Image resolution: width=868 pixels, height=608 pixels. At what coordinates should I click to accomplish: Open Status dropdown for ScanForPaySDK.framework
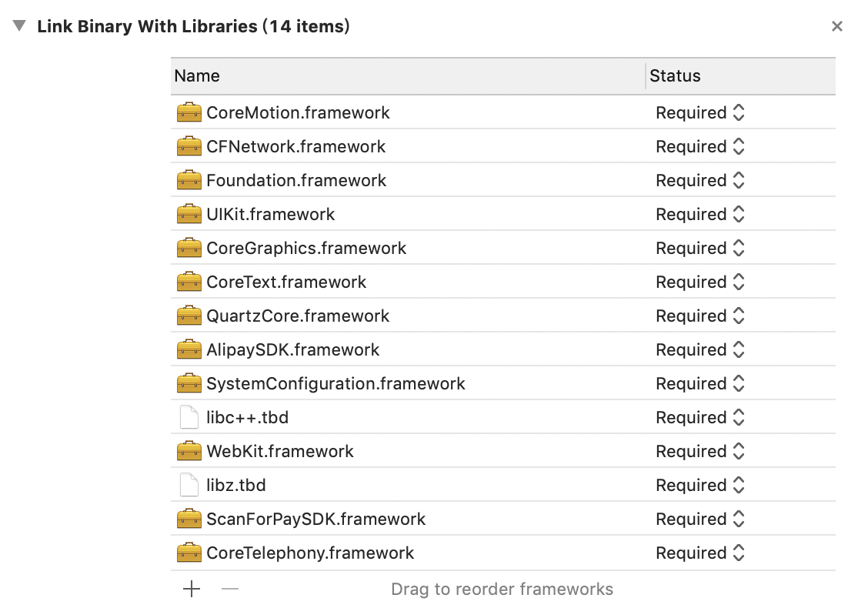coord(700,518)
